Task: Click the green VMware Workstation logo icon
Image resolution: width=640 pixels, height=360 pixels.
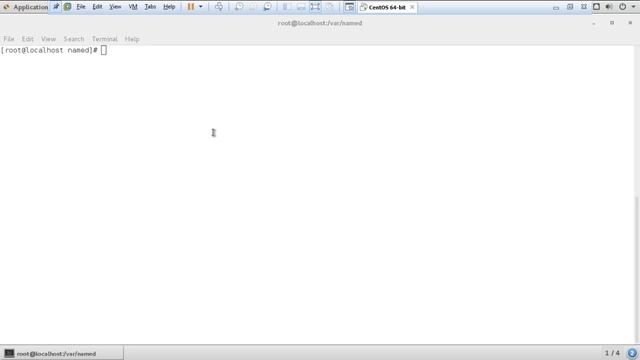Action: point(67,7)
